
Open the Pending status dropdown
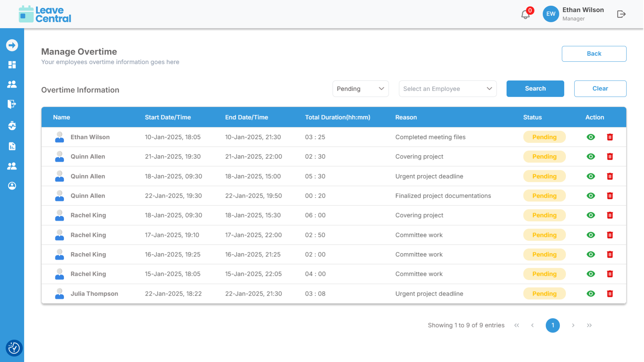pos(360,89)
